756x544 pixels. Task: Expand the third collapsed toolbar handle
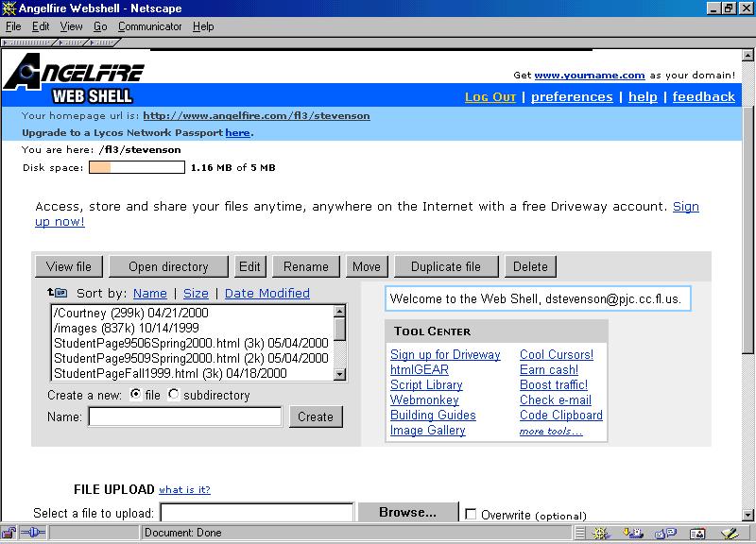[102, 42]
